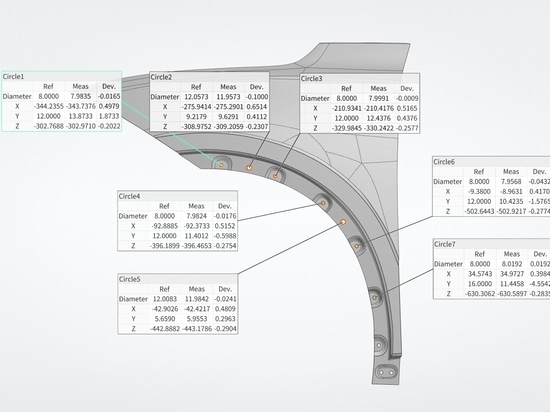
Task: Click Circle5 X deviation 0.4809
Action: [225, 309]
